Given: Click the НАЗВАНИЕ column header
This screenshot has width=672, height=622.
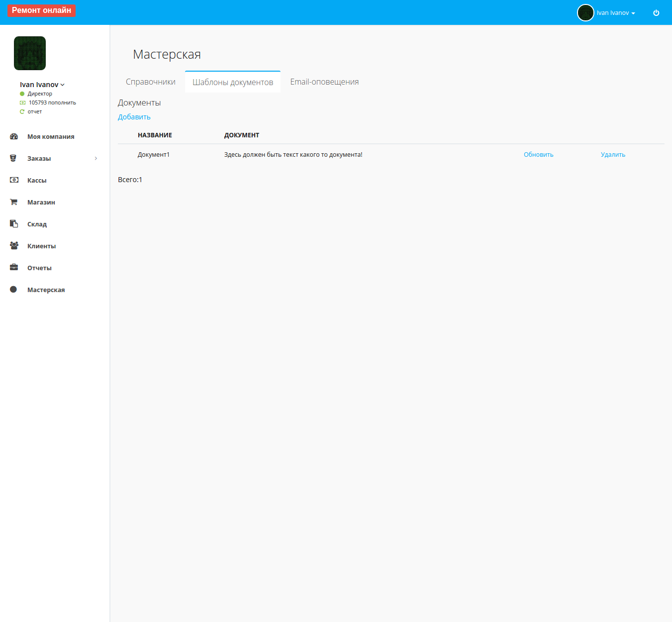Looking at the screenshot, I should [155, 135].
